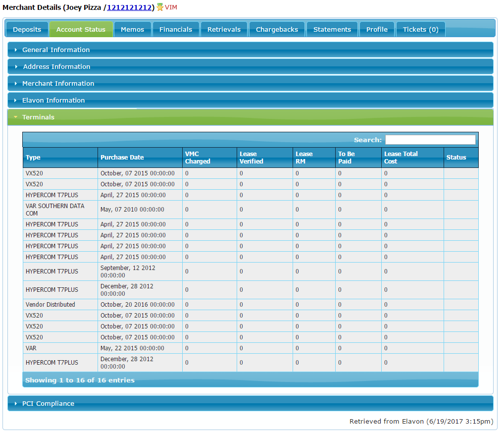The image size is (504, 435).
Task: Go to the Financials tab
Action: click(175, 29)
